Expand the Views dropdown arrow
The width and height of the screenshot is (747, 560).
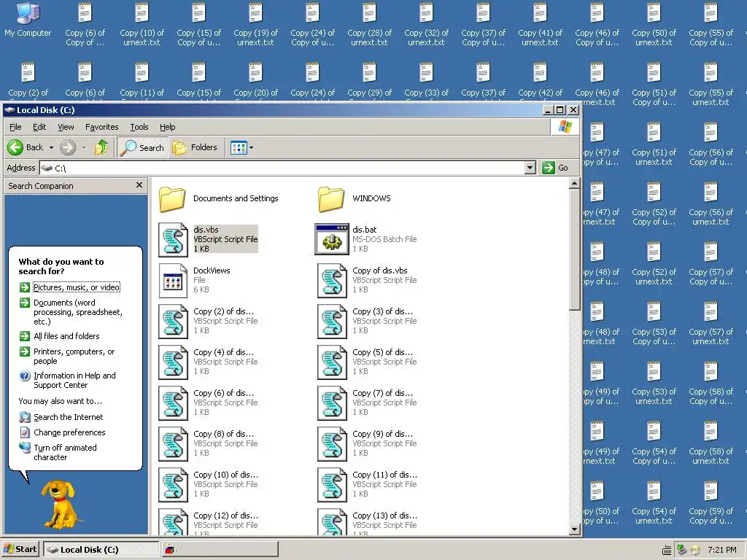pyautogui.click(x=252, y=147)
